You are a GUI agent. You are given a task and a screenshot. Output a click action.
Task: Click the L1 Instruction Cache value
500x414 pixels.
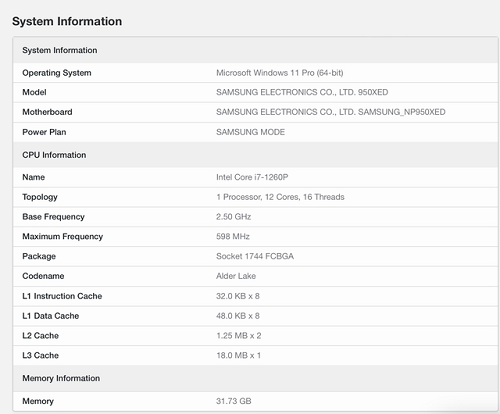(x=238, y=296)
